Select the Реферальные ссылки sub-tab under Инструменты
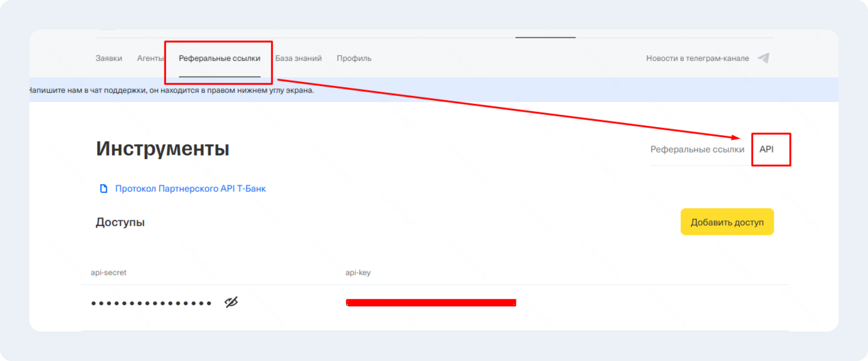Image resolution: width=868 pixels, height=361 pixels. tap(697, 149)
